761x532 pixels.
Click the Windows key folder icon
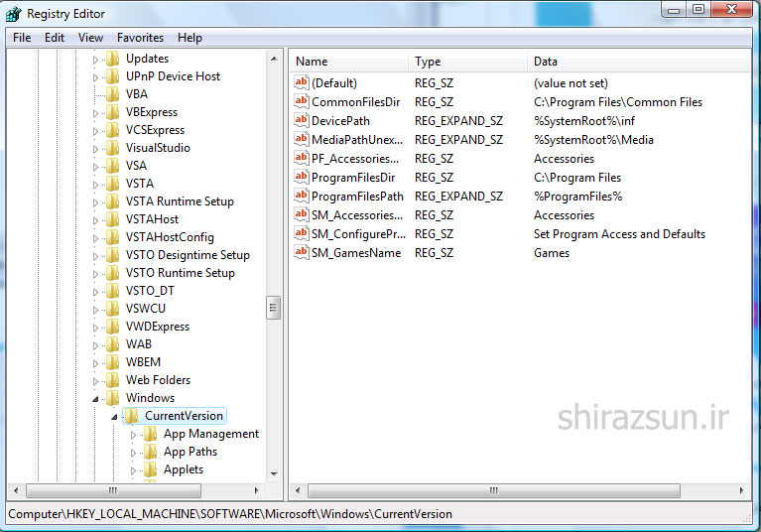tap(113, 398)
